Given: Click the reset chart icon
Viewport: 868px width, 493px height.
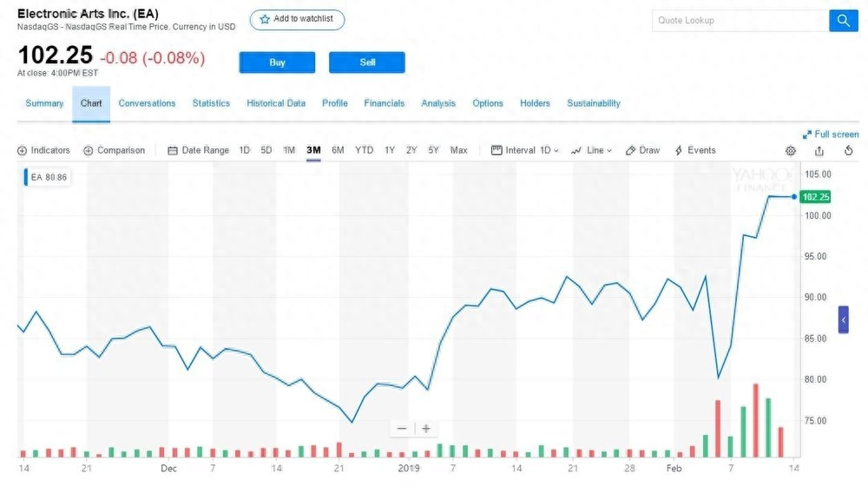Looking at the screenshot, I should (x=849, y=150).
